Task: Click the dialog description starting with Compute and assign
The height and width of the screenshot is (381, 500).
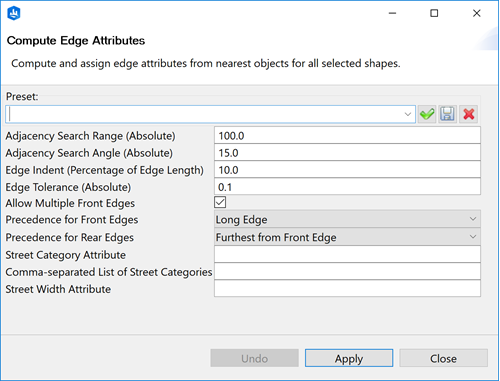Action: 206,63
